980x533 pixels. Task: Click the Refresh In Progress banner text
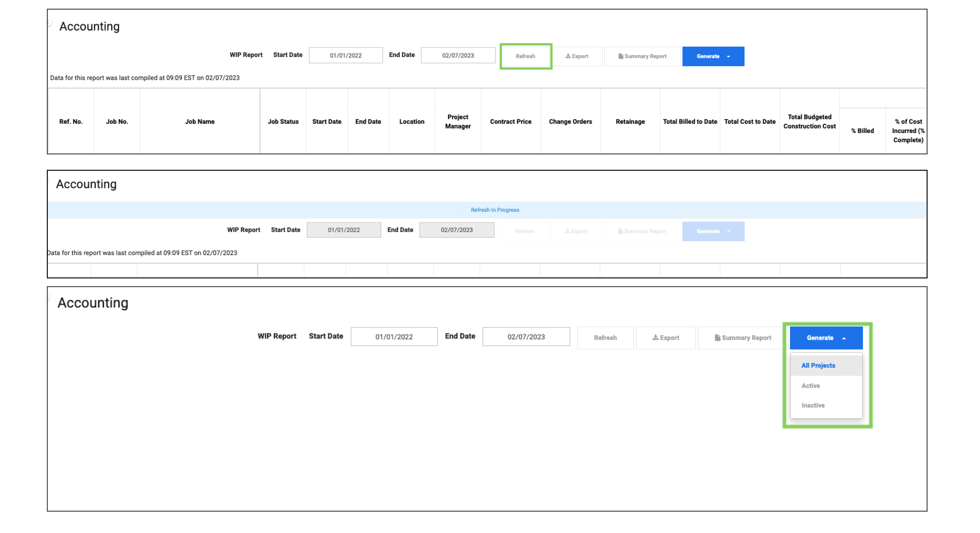494,210
